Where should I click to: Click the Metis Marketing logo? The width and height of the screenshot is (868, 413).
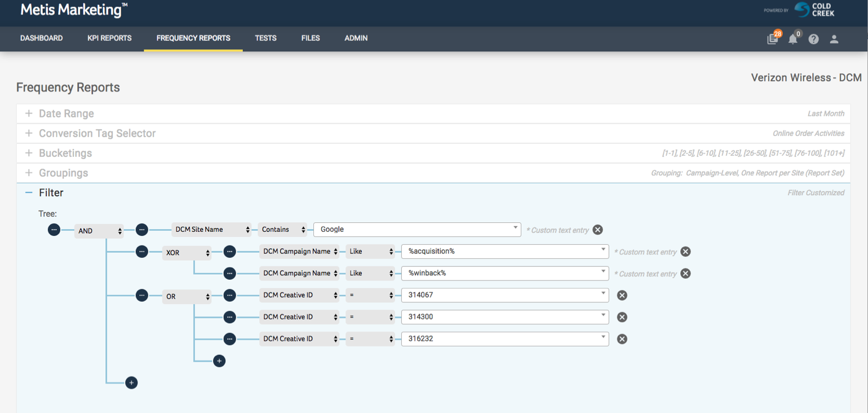coord(74,10)
